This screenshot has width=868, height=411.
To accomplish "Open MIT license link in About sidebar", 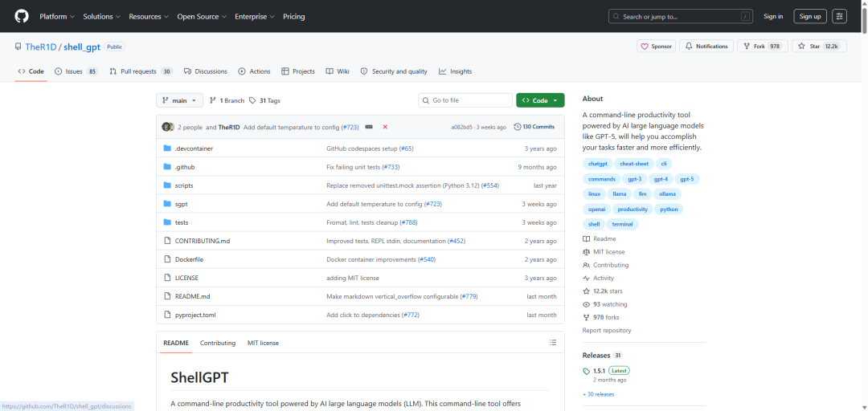I will click(x=604, y=252).
